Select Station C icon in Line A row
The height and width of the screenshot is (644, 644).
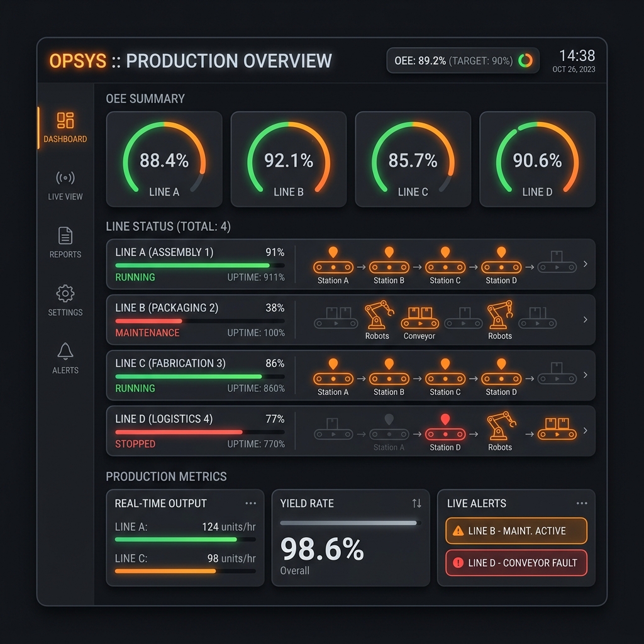coord(445,261)
